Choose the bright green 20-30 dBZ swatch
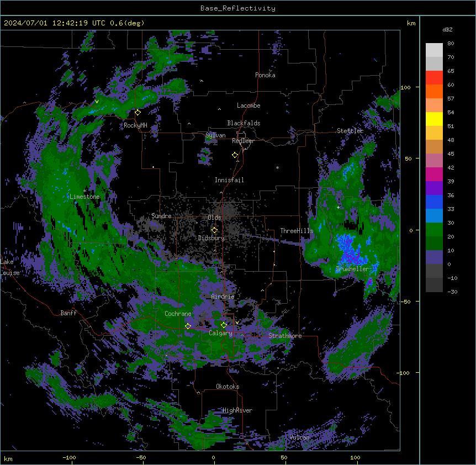The image size is (476, 465). [x=434, y=230]
